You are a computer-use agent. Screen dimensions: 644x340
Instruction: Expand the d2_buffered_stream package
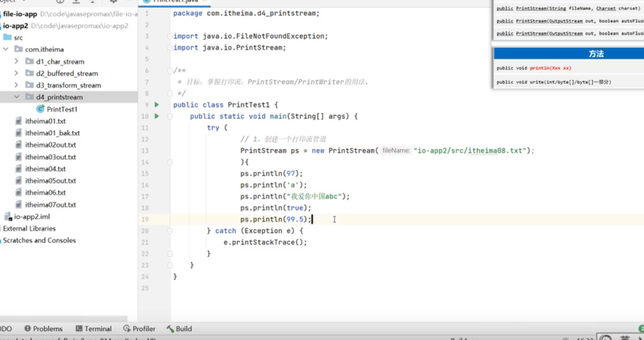pyautogui.click(x=16, y=74)
